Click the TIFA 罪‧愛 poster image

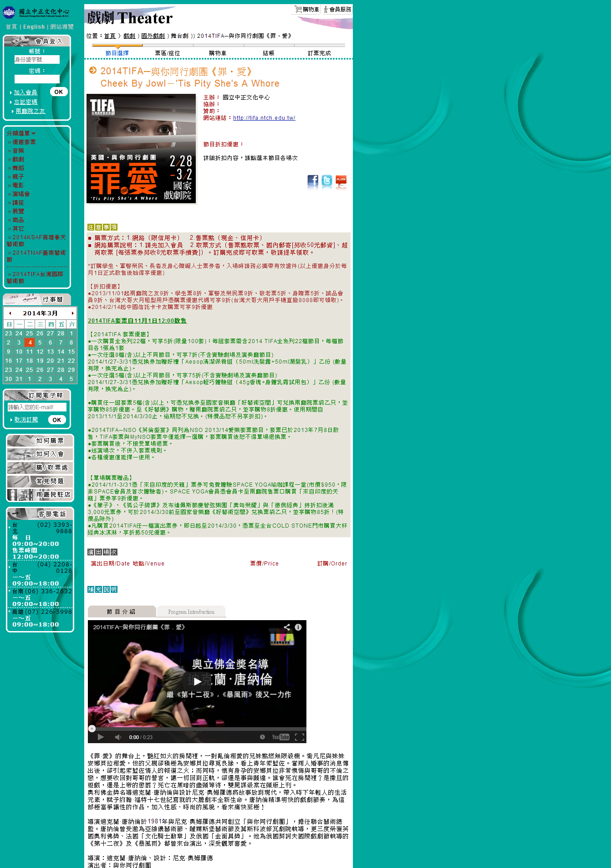(141, 149)
